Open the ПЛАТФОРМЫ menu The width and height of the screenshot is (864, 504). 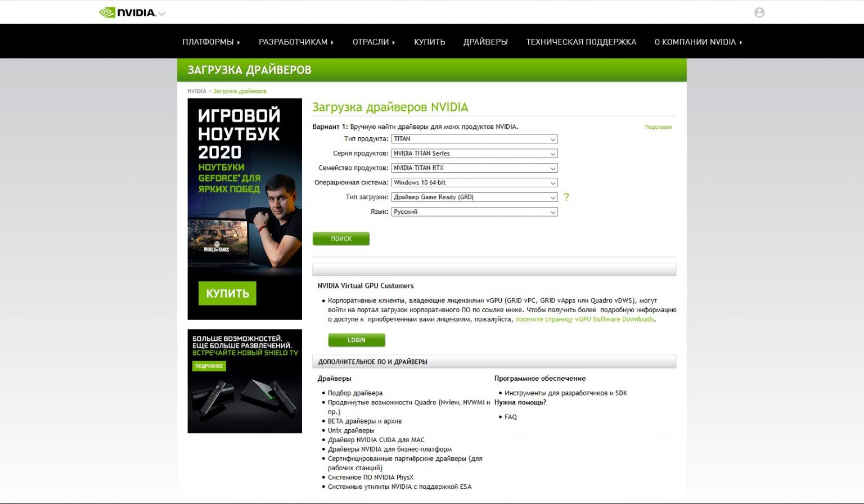point(211,42)
